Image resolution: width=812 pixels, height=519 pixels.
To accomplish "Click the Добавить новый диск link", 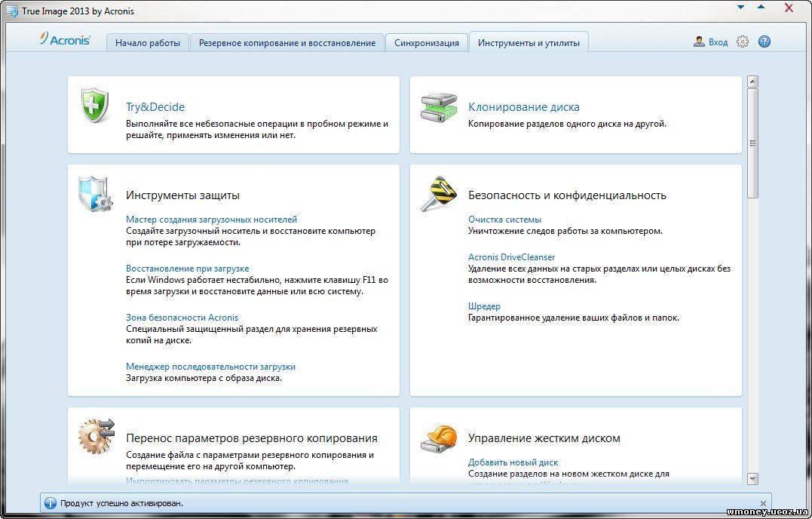I will 513,462.
